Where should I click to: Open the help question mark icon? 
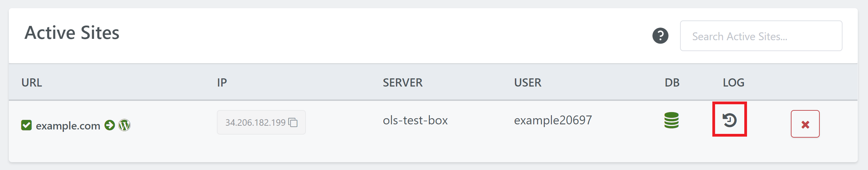pos(660,36)
